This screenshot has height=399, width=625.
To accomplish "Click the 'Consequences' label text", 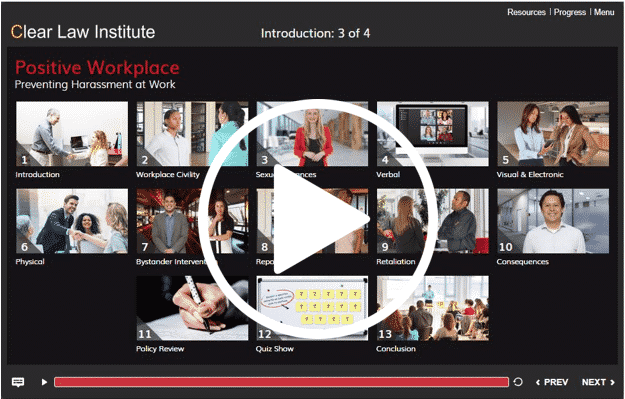I will pos(523,261).
